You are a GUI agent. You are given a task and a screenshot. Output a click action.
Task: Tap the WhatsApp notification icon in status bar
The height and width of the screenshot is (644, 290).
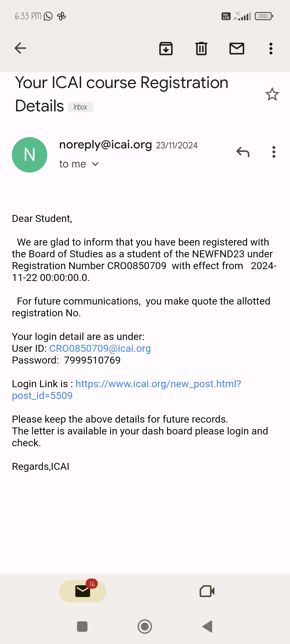[x=48, y=16]
